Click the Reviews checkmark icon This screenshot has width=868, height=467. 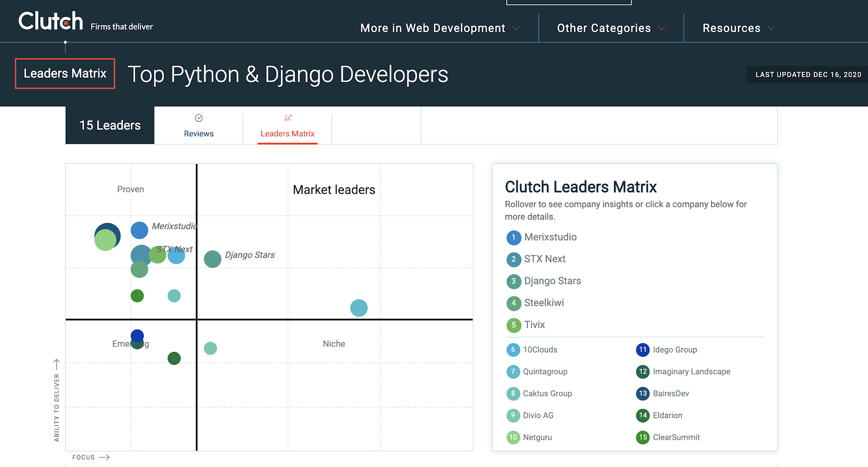tap(199, 118)
